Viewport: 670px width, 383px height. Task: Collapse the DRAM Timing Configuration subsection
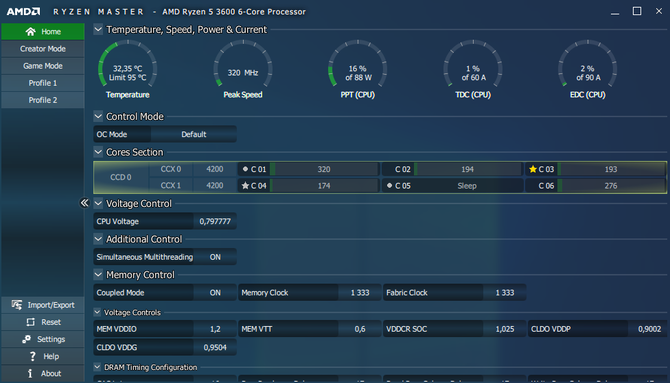coord(97,367)
